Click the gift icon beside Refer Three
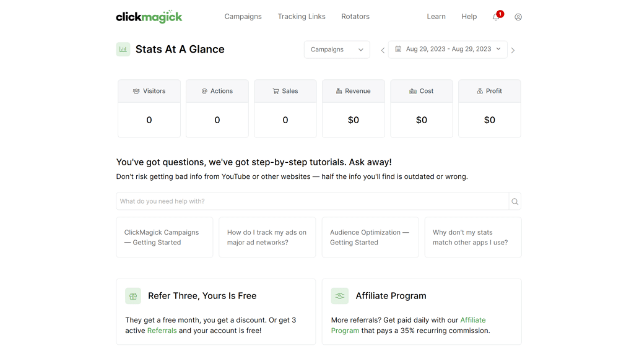634x364 pixels. [133, 296]
